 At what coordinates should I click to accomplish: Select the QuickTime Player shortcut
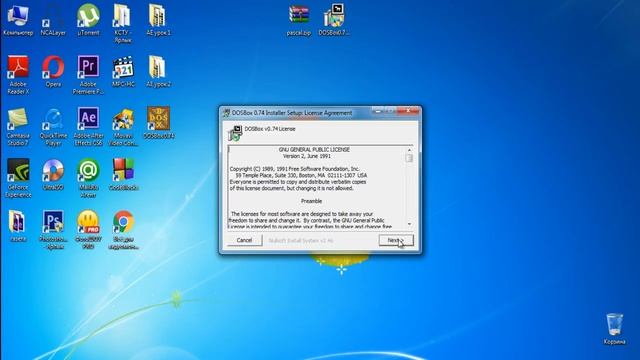[x=53, y=127]
